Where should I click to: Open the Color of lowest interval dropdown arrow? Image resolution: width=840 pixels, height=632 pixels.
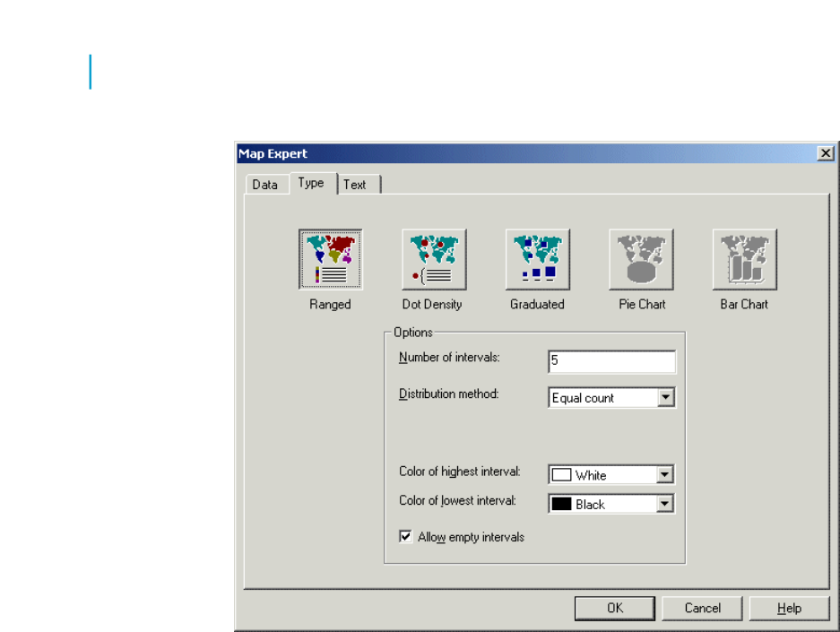(664, 504)
